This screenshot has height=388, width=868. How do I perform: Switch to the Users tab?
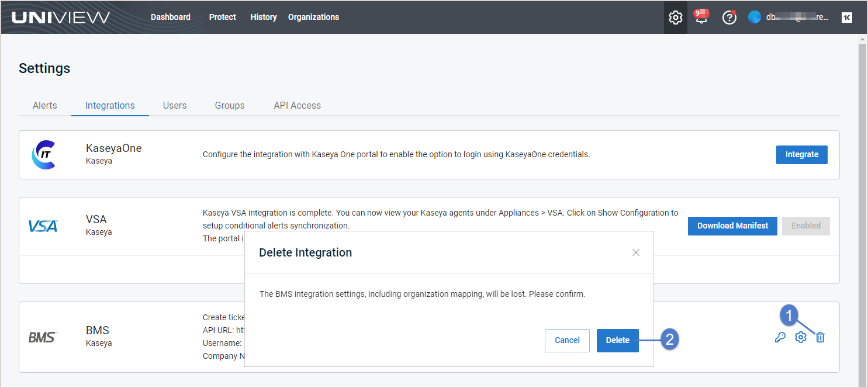pos(175,106)
